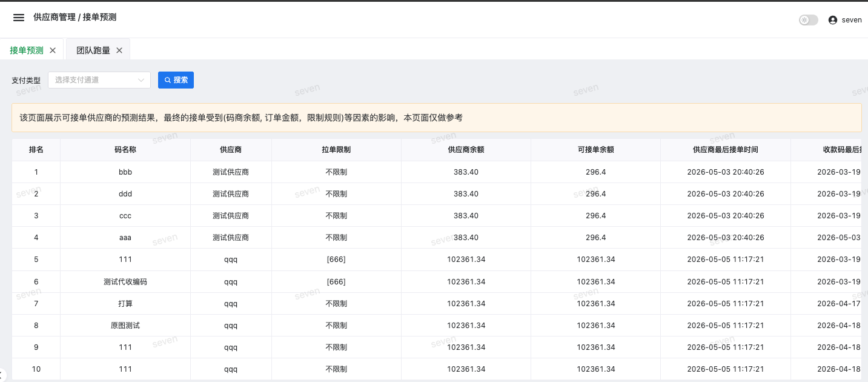This screenshot has height=382, width=868.
Task: Select the ccc code name cell
Action: click(x=125, y=216)
